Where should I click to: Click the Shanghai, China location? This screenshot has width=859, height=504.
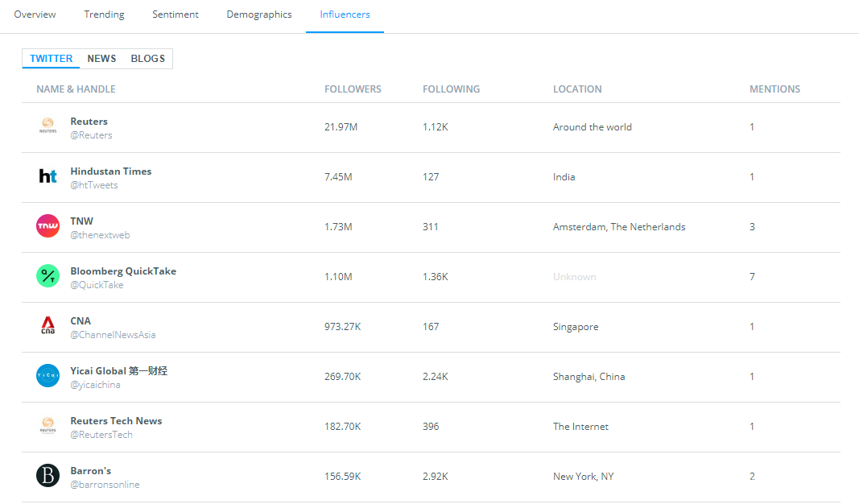(589, 376)
